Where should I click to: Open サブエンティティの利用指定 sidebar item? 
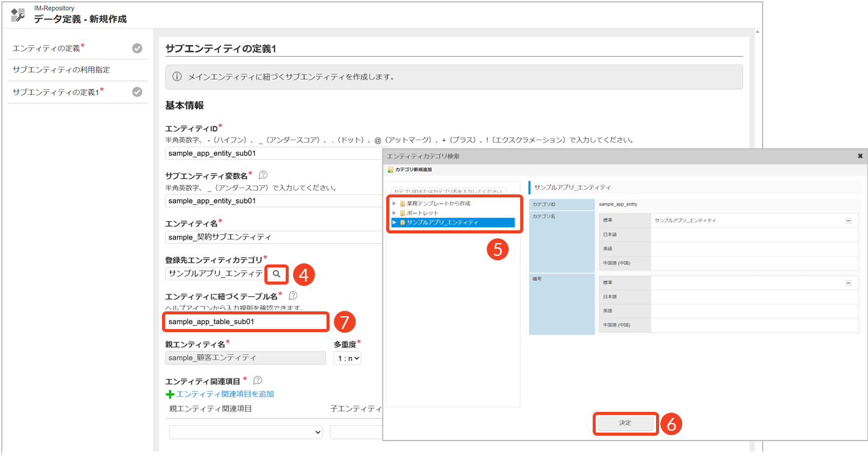[61, 70]
